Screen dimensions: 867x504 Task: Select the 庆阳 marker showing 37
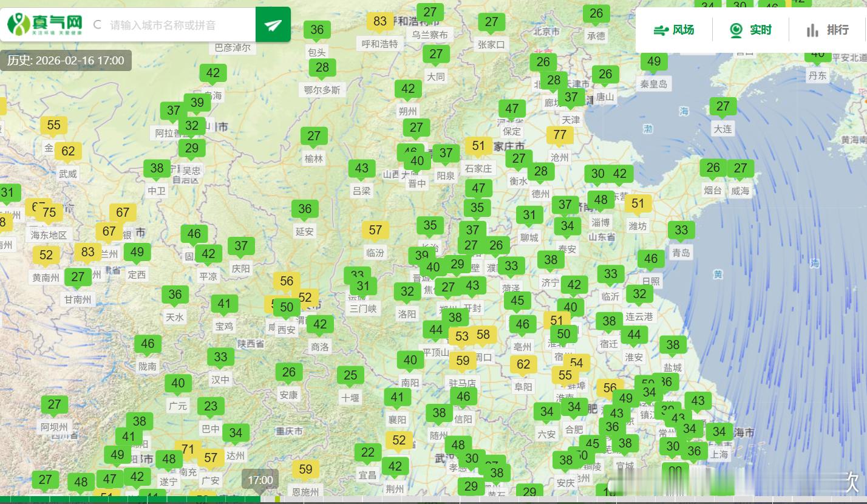pos(241,248)
